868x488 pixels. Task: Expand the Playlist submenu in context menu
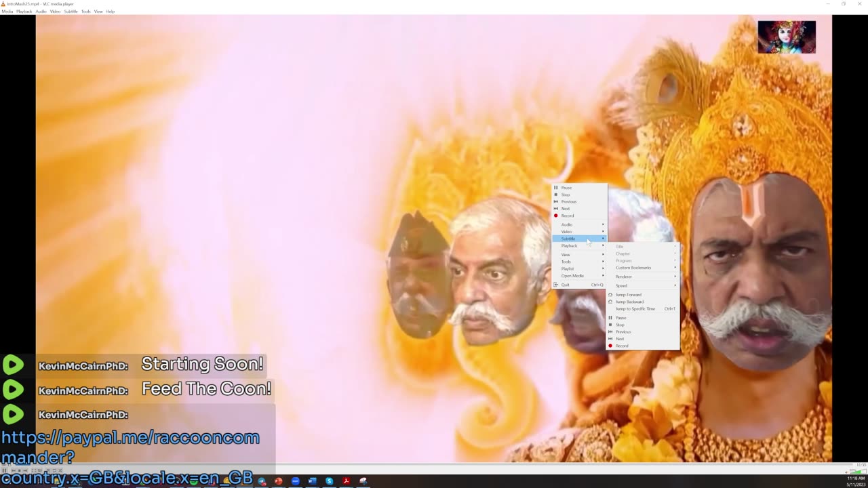[579, 268]
